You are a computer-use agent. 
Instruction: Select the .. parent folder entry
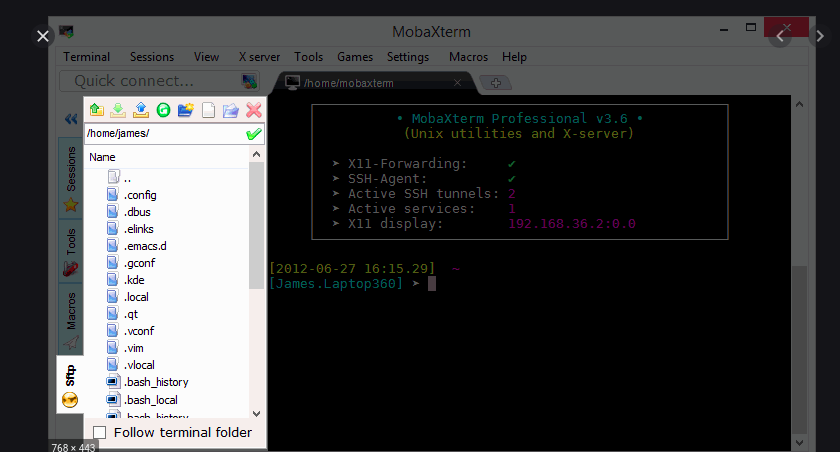(x=119, y=177)
